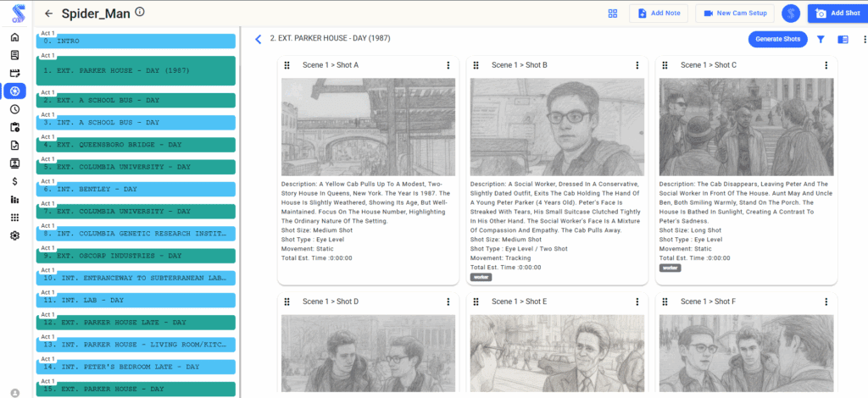Click the worker tag on Shot C
This screenshot has width=868, height=398.
click(670, 268)
